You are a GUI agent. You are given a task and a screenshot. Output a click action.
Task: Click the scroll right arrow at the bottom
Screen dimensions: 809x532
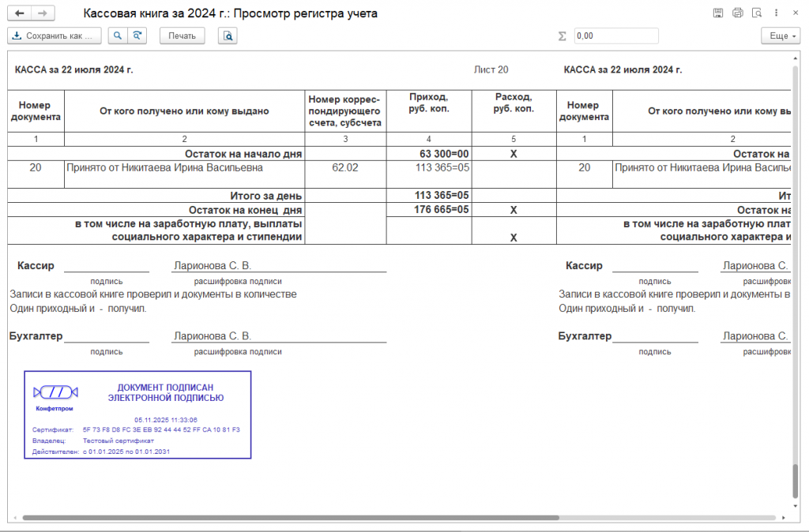tap(784, 518)
